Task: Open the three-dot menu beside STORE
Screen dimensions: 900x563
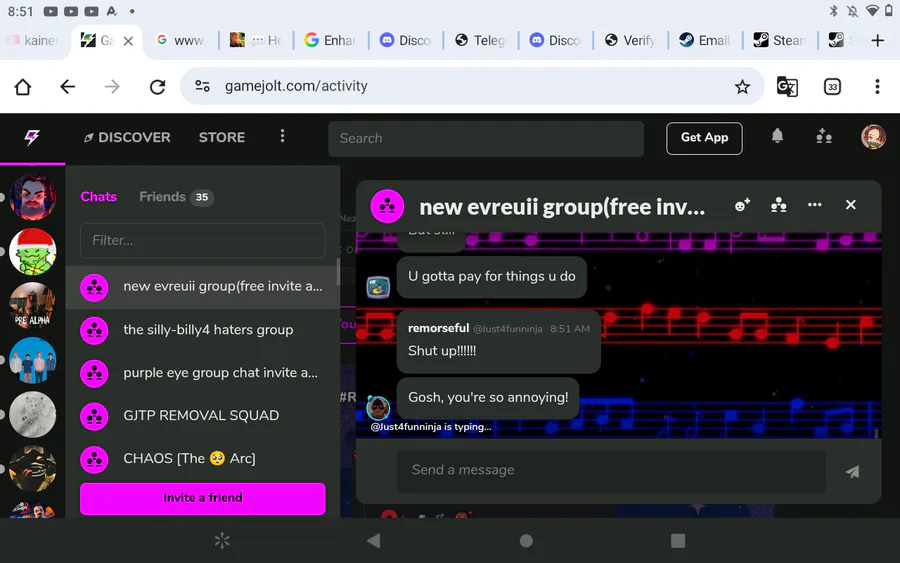Action: [282, 136]
